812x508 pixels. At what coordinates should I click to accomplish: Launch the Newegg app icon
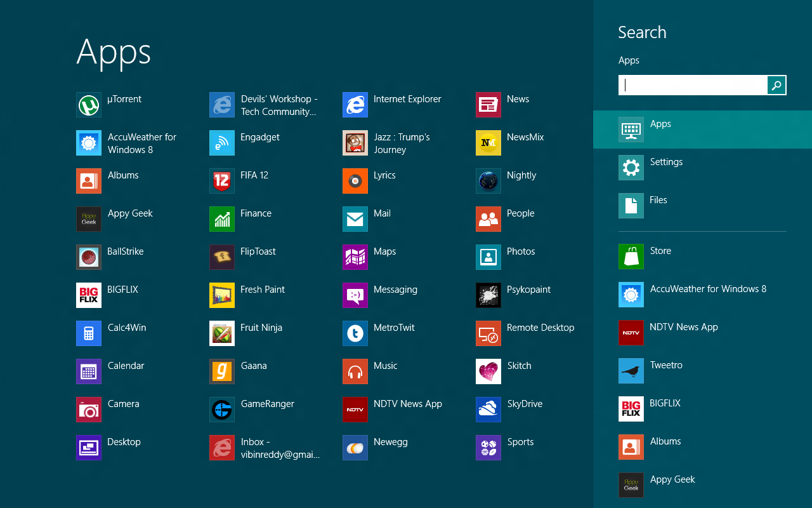(x=355, y=448)
